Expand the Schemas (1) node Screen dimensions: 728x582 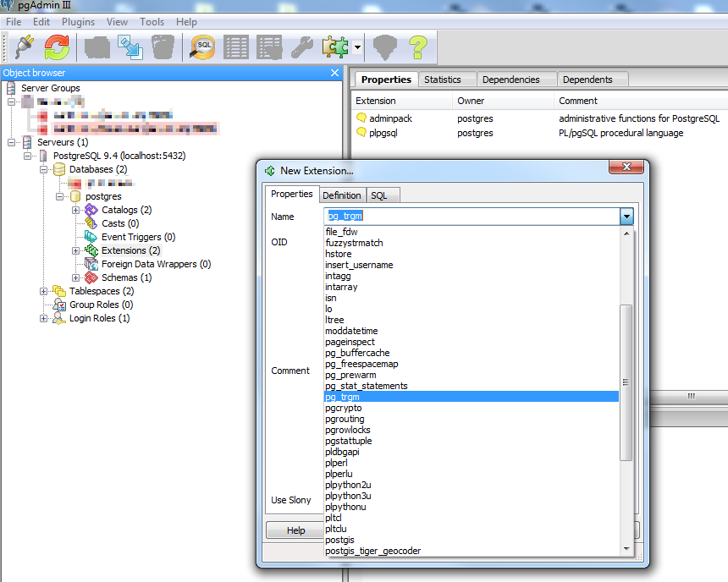tap(75, 277)
